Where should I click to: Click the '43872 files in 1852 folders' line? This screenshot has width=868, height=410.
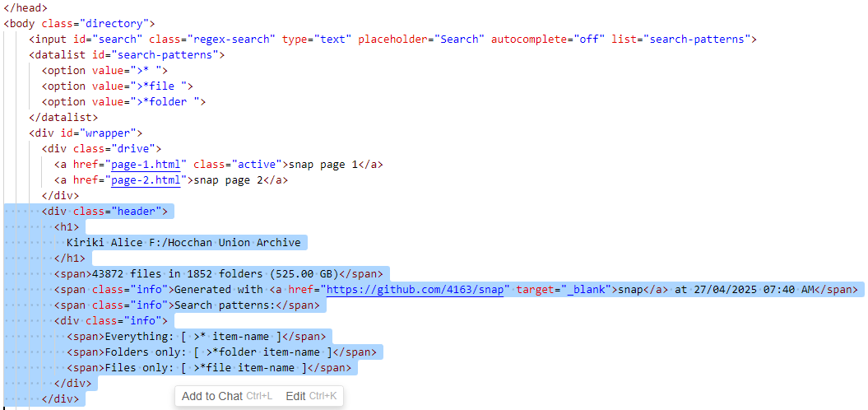[218, 273]
